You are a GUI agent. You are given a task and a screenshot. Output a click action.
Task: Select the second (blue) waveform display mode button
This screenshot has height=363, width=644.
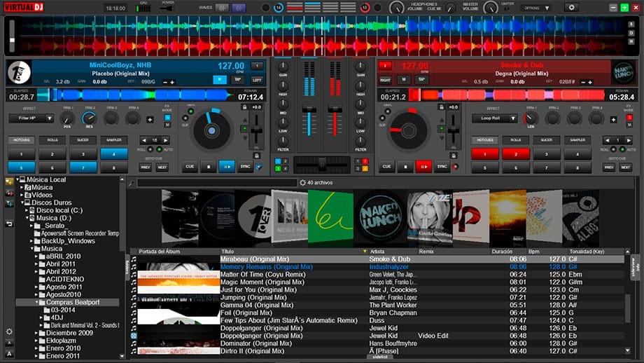pyautogui.click(x=239, y=8)
